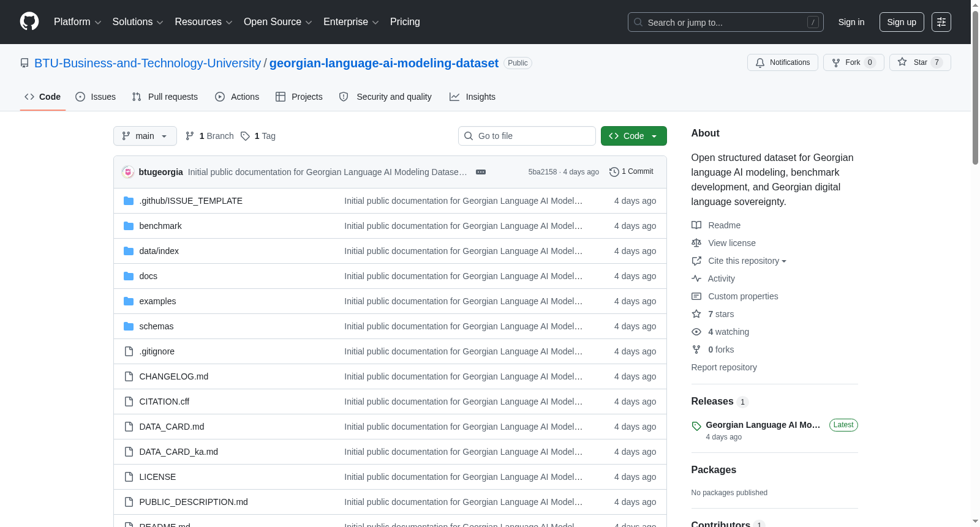
Task: Open BTU-Business-and-Technology-University owner link
Action: [148, 63]
